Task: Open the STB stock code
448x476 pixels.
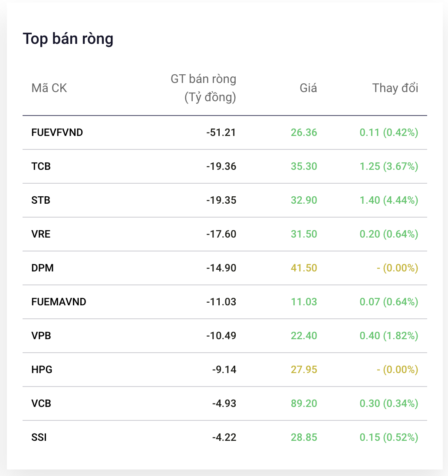Action: coord(41,200)
